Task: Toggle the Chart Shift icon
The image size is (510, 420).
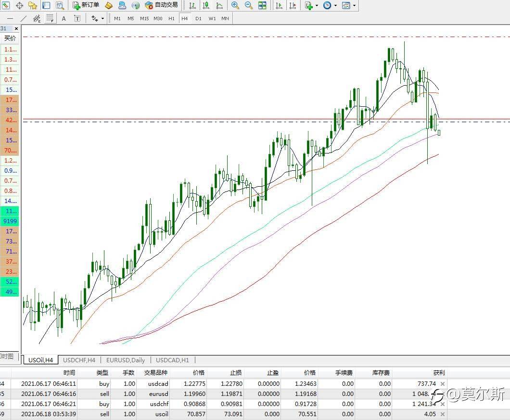Action: pyautogui.click(x=292, y=5)
